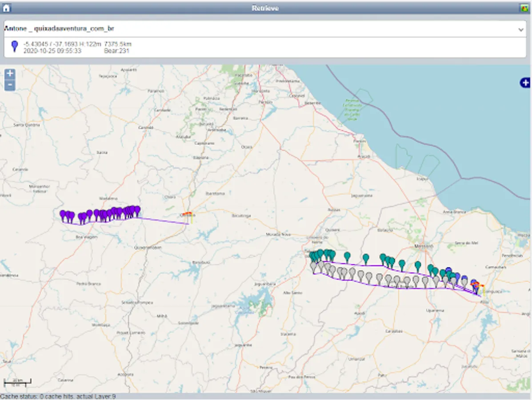Click the map icon at title bar right
This screenshot has height=400, width=532.
tap(524, 8)
